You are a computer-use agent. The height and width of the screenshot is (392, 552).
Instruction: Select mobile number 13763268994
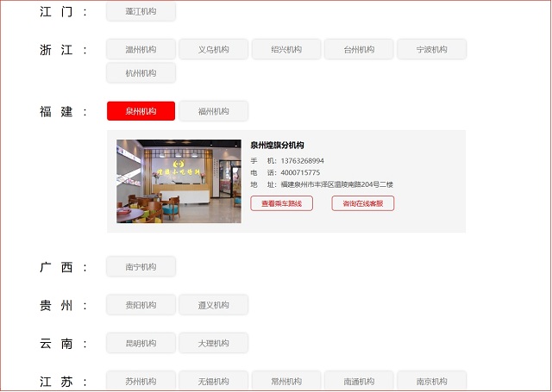coord(302,161)
